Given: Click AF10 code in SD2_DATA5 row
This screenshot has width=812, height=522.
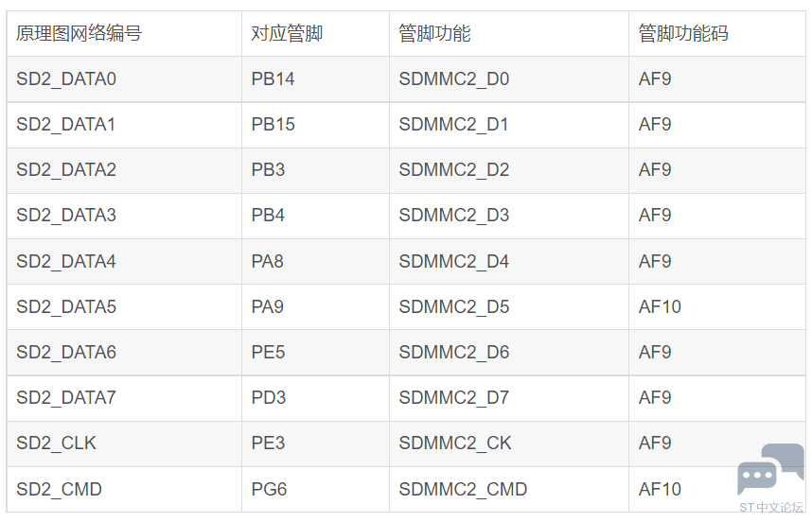Looking at the screenshot, I should click(660, 306).
